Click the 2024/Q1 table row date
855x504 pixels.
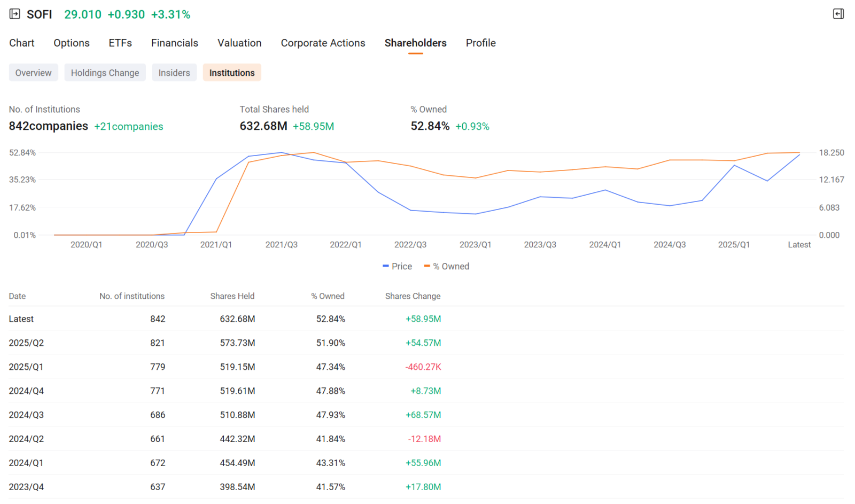coord(26,463)
